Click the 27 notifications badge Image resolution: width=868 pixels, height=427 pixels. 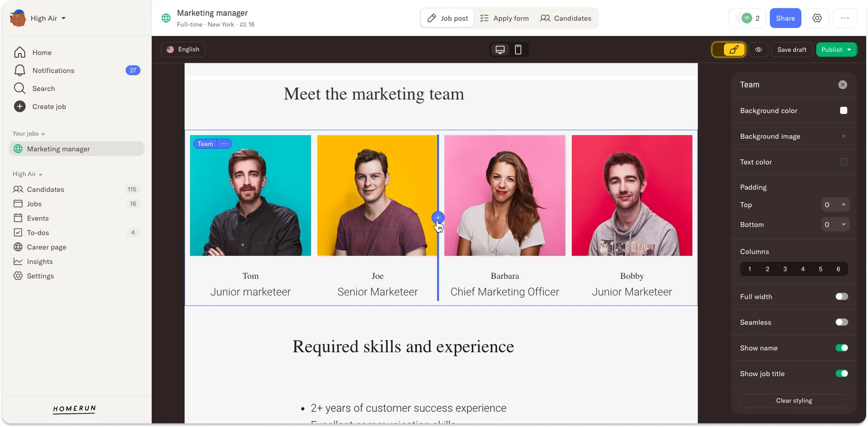pos(133,70)
